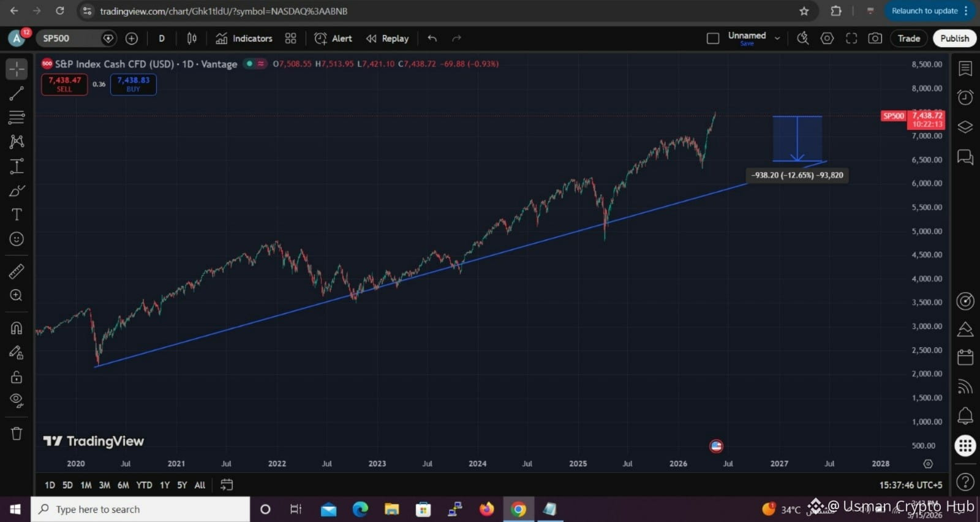Open Firefox from the taskbar
This screenshot has width=980, height=522.
pyautogui.click(x=487, y=509)
